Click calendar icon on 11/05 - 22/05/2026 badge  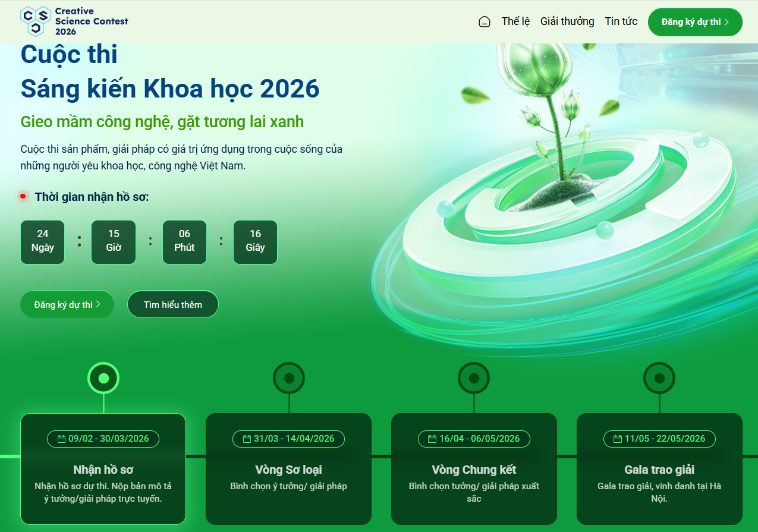coord(618,439)
